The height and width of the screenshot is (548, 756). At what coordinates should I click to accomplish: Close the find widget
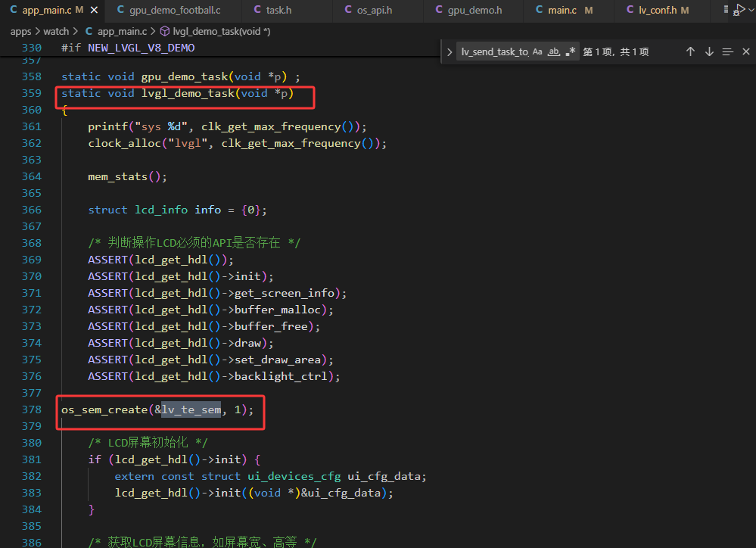coord(746,51)
